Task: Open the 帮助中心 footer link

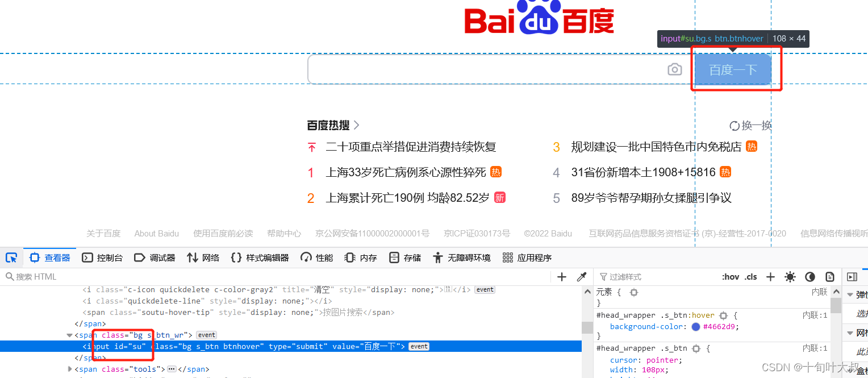Action: pyautogui.click(x=284, y=234)
